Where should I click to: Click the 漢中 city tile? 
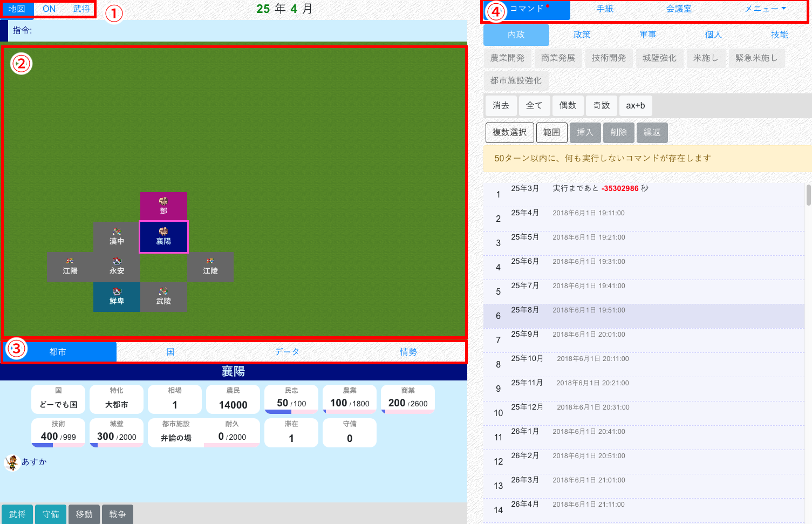click(x=117, y=237)
